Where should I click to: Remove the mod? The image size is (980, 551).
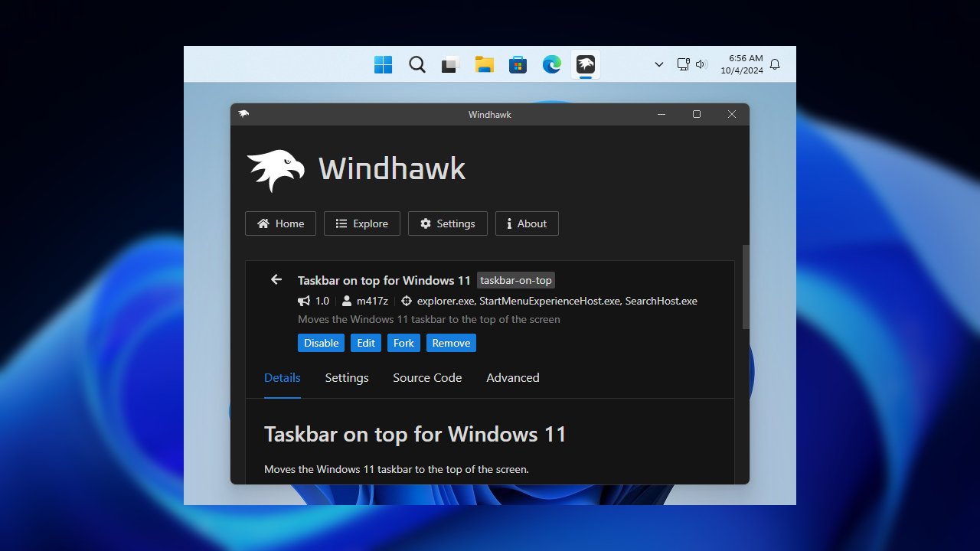[451, 343]
